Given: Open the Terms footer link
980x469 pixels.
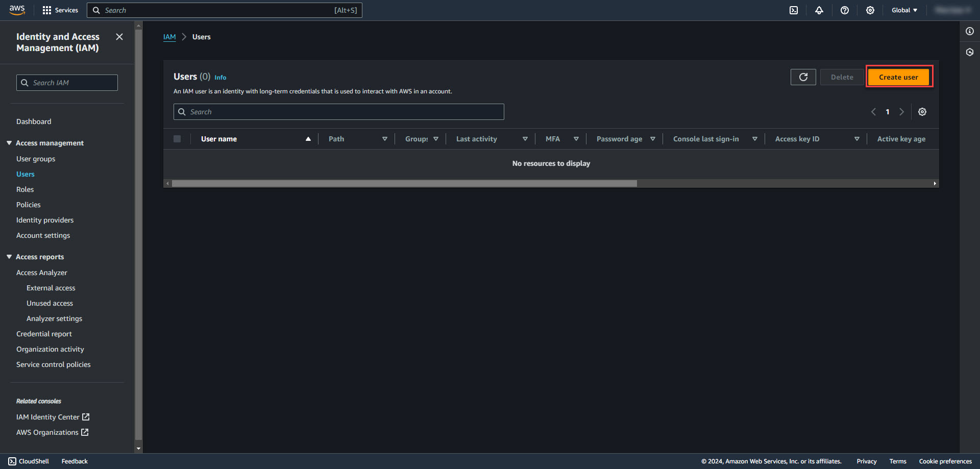Looking at the screenshot, I should [898, 461].
